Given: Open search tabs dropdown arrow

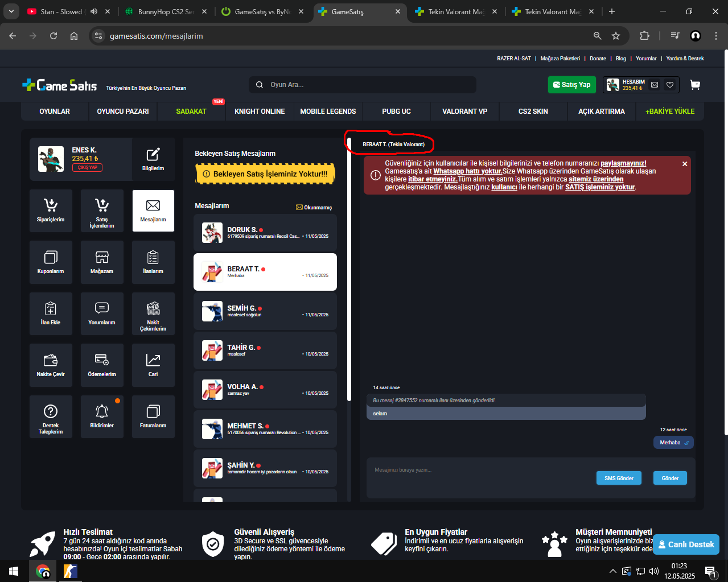Looking at the screenshot, I should pyautogui.click(x=11, y=11).
